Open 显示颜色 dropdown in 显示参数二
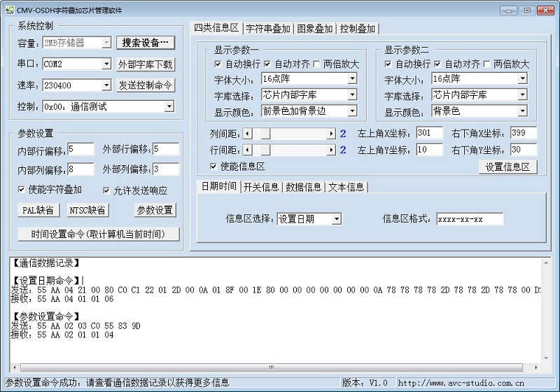560x392 pixels. (522, 111)
